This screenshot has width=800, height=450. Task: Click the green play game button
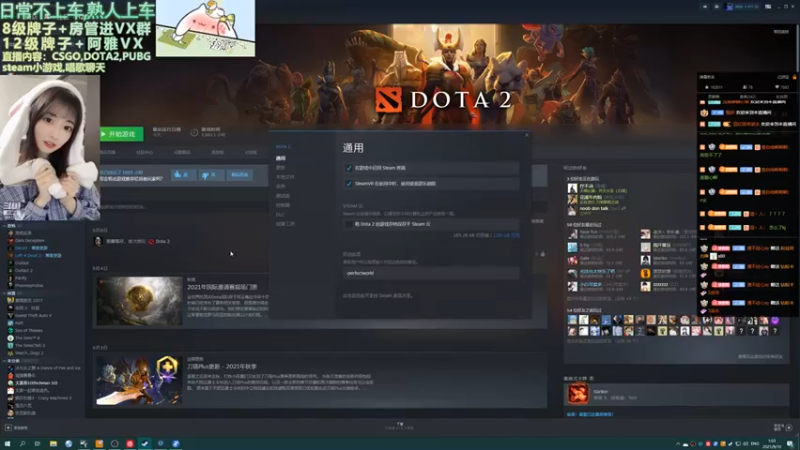click(121, 134)
